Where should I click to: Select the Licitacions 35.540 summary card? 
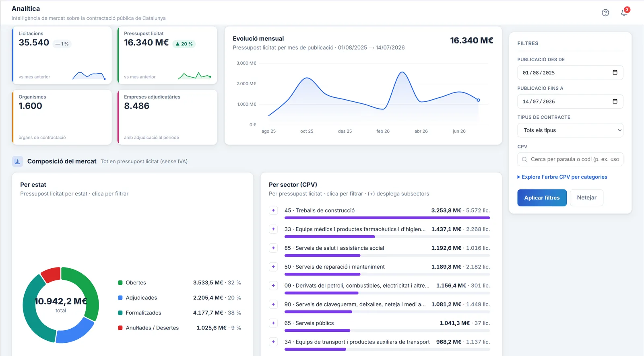62,55
